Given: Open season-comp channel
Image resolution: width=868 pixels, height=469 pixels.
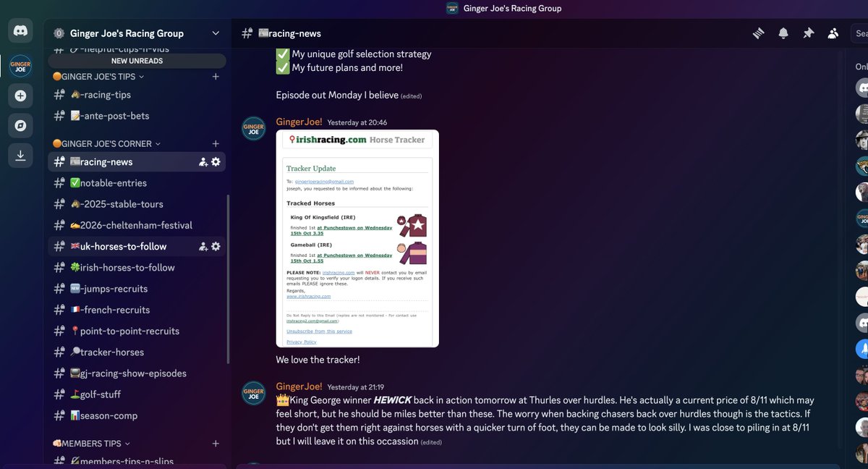Looking at the screenshot, I should (x=137, y=415).
